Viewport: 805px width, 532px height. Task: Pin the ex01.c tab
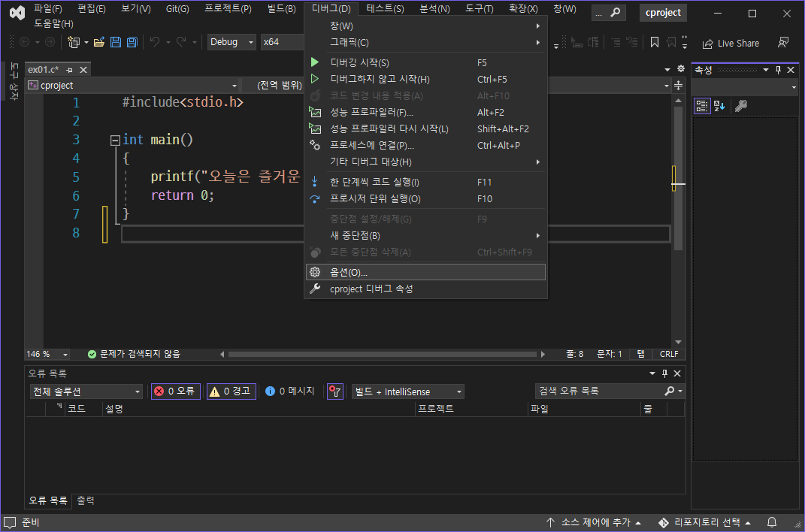(69, 70)
